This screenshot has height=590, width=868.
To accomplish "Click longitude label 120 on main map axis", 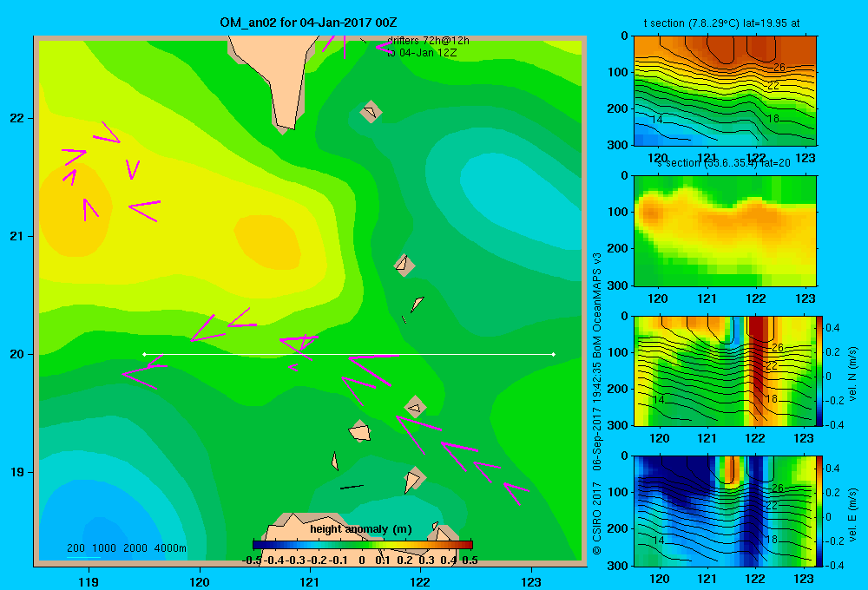I will [x=200, y=581].
